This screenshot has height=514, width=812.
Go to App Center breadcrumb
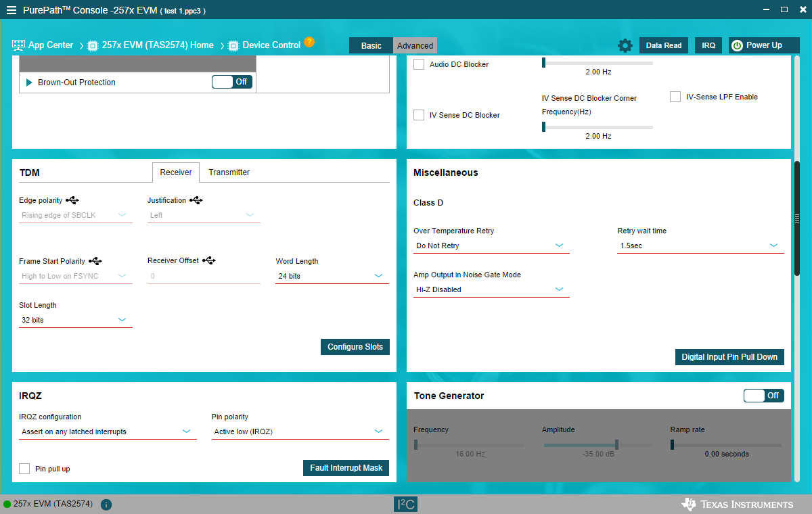point(51,45)
